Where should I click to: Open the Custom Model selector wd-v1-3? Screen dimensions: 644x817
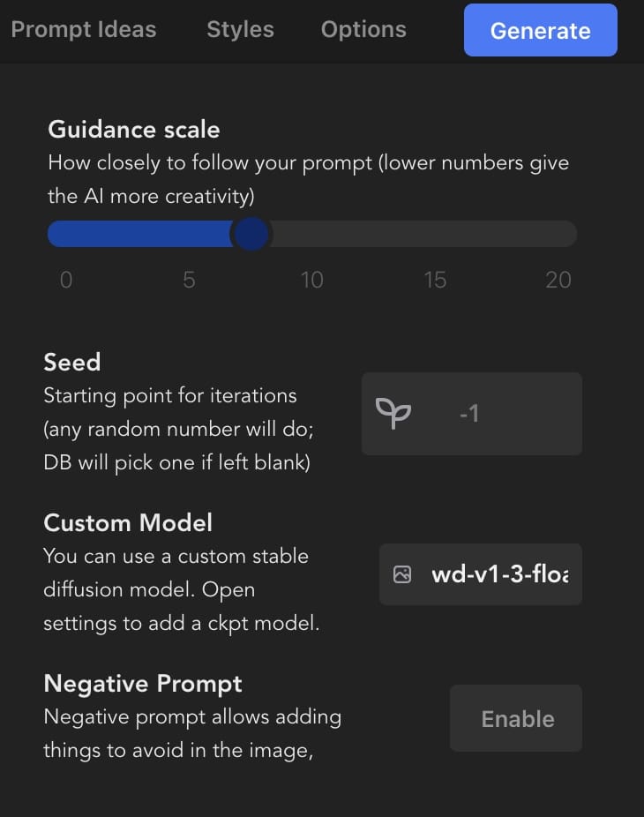click(481, 574)
